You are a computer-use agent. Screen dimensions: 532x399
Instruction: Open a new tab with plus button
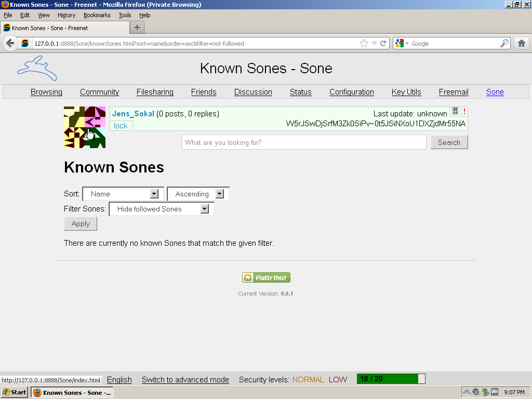(x=137, y=28)
